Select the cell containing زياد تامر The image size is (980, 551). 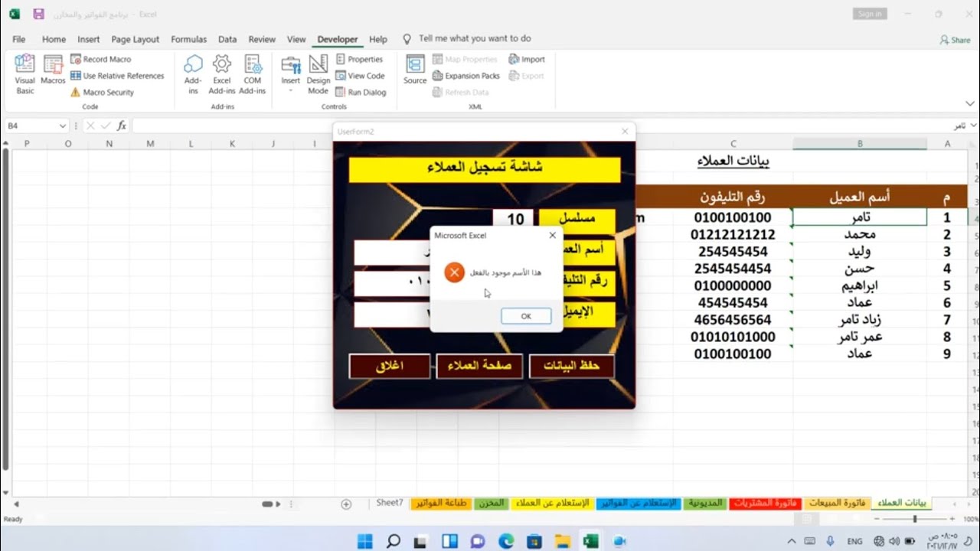[x=860, y=320]
